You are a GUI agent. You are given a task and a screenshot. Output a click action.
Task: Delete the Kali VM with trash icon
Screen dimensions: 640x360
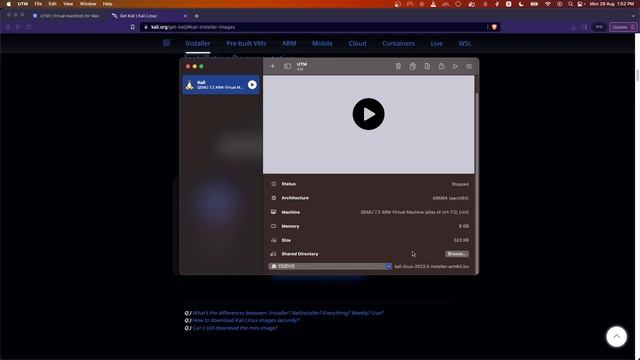[x=398, y=66]
